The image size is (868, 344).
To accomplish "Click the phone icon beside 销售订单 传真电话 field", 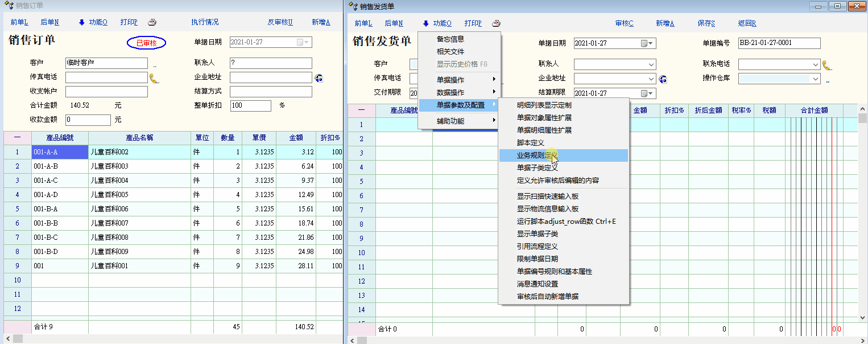I will tap(154, 78).
